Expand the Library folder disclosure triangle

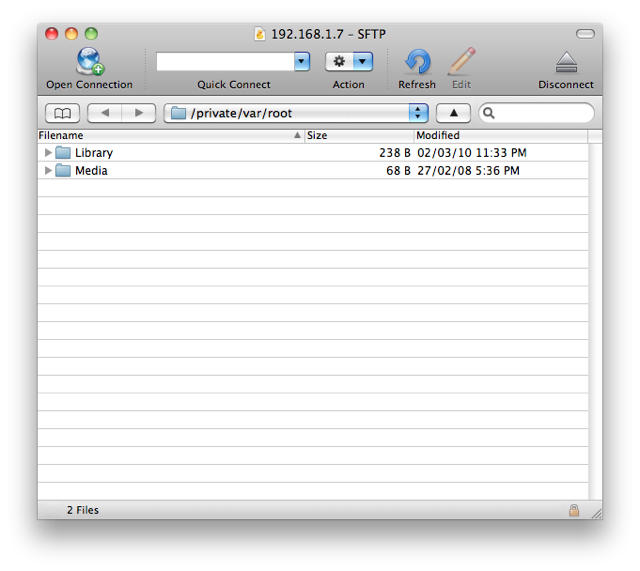click(48, 153)
